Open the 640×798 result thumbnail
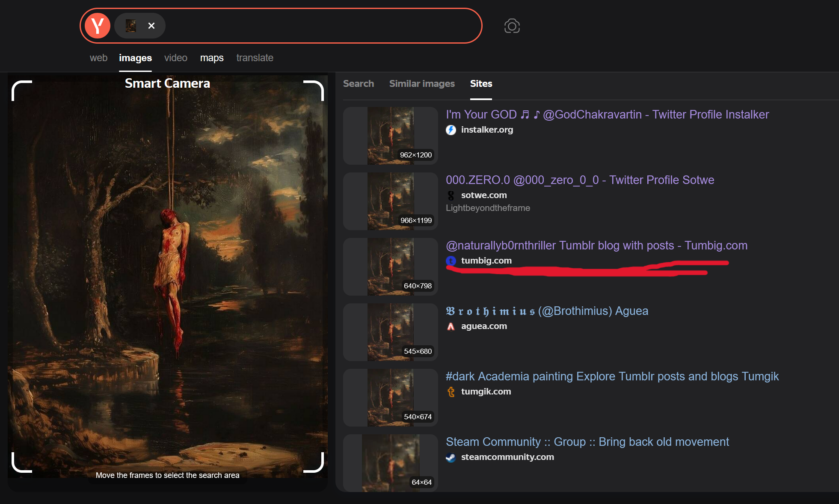 391,267
